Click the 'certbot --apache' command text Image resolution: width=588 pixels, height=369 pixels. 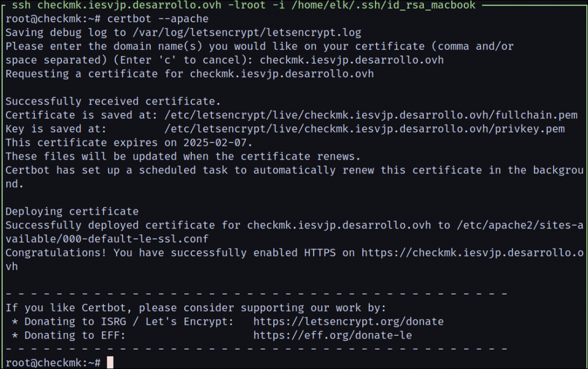[x=158, y=19]
